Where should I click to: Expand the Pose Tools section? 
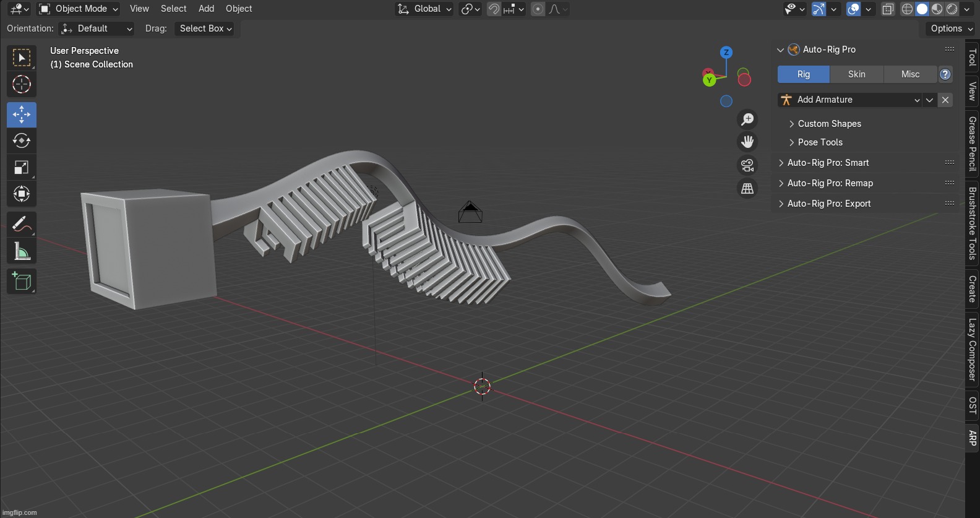pos(820,142)
